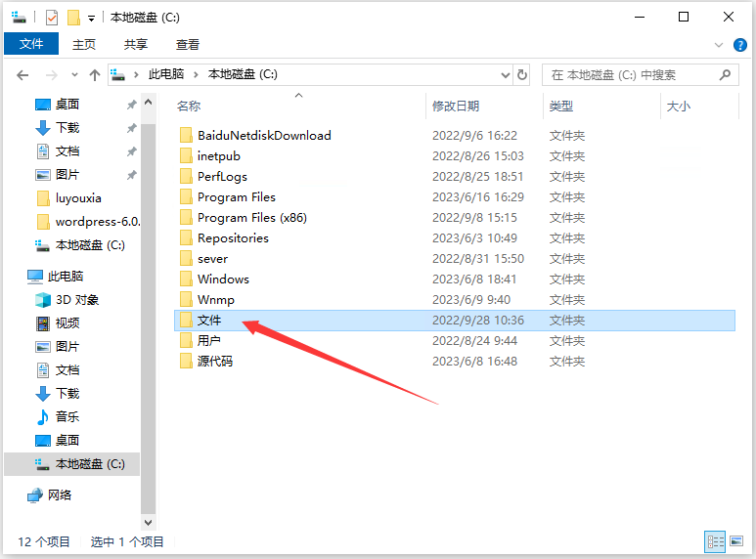756x559 pixels.
Task: Switch to the 查看 ribbon tab
Action: click(188, 44)
